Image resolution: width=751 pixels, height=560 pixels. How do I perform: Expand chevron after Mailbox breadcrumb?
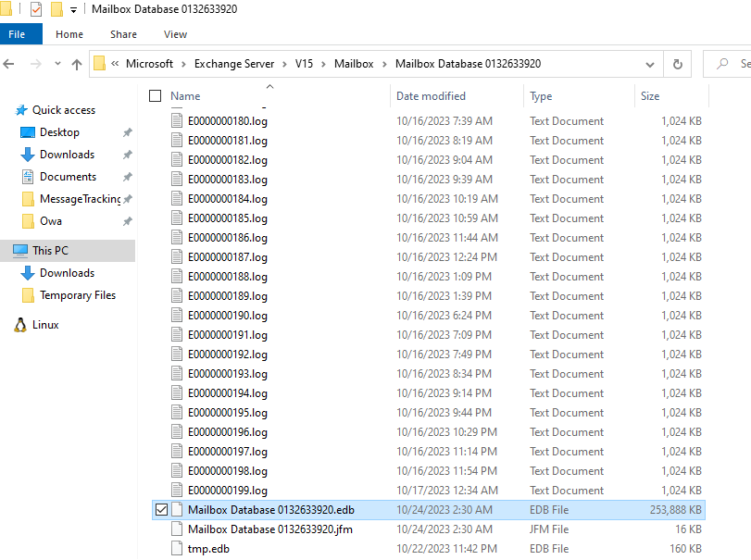pyautogui.click(x=384, y=64)
